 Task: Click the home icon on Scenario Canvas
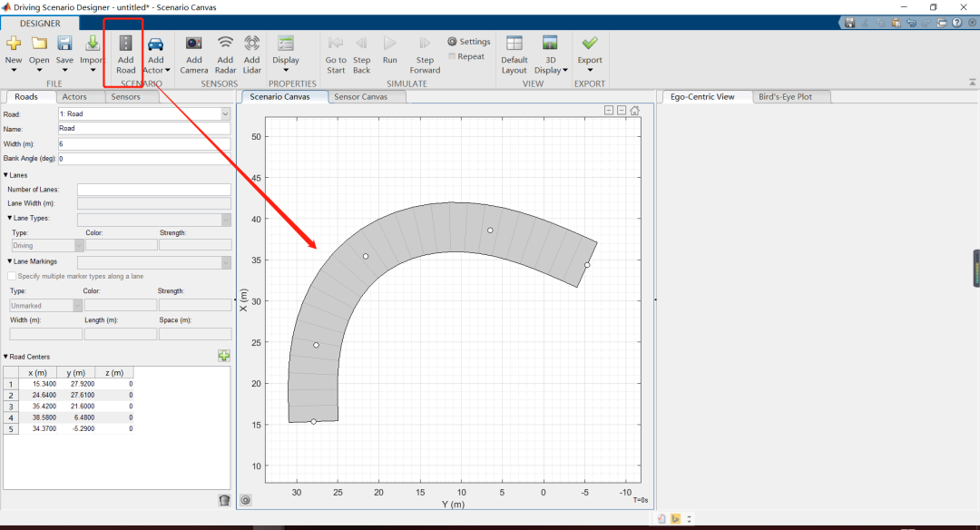coord(635,111)
